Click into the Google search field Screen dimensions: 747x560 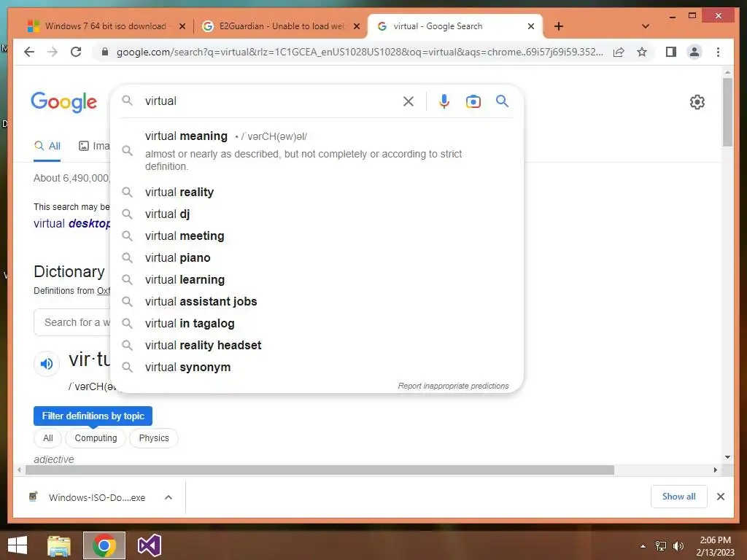(271, 101)
